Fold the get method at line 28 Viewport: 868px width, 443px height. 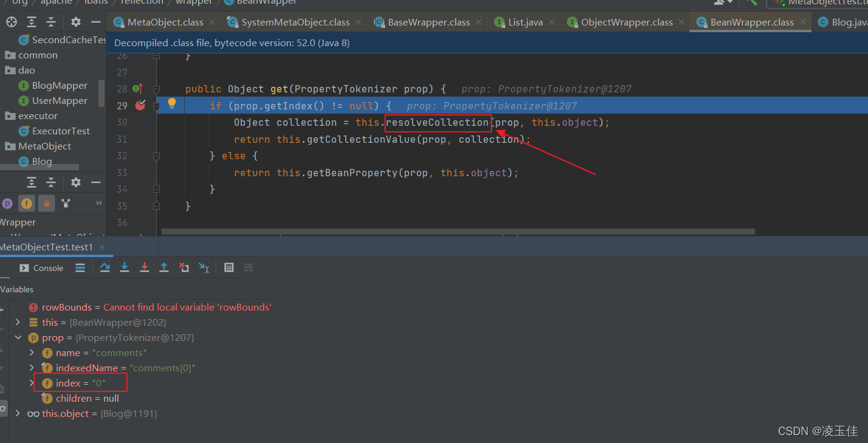[156, 89]
